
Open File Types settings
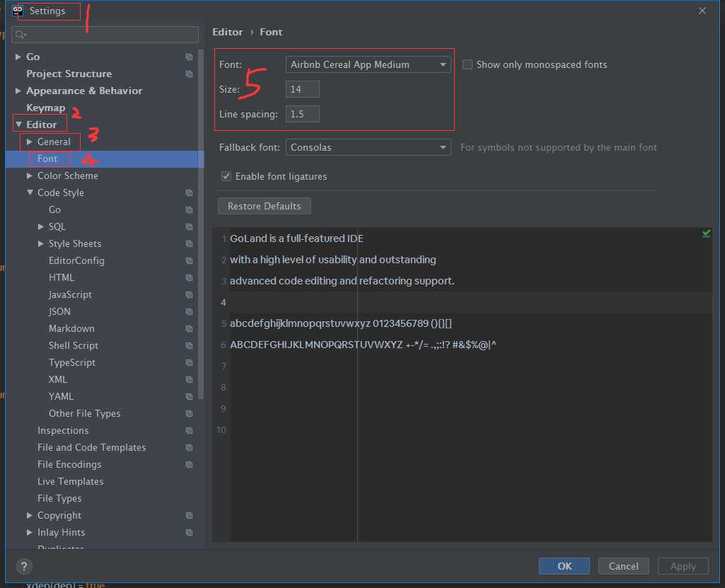pyautogui.click(x=59, y=499)
